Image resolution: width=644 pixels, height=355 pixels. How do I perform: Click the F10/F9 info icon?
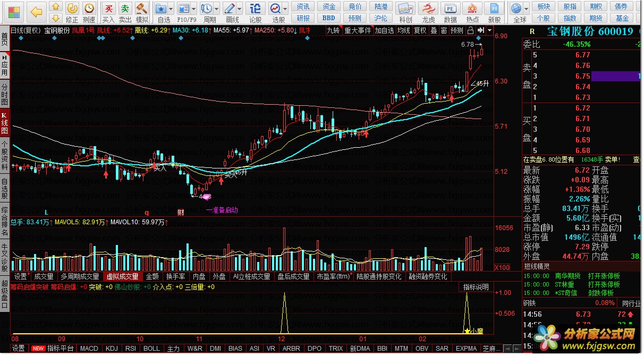(x=184, y=9)
